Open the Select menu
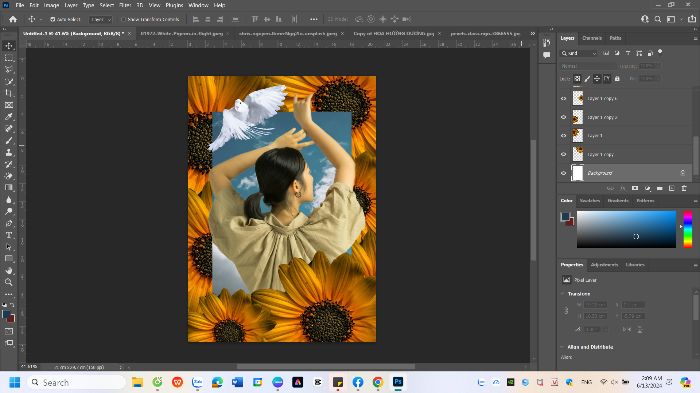 [x=107, y=5]
